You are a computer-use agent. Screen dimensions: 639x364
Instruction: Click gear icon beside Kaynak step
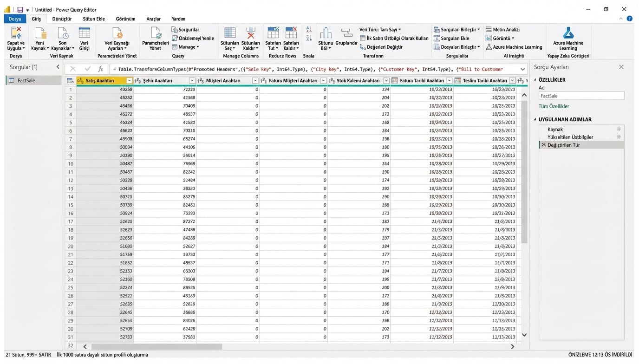[619, 129]
